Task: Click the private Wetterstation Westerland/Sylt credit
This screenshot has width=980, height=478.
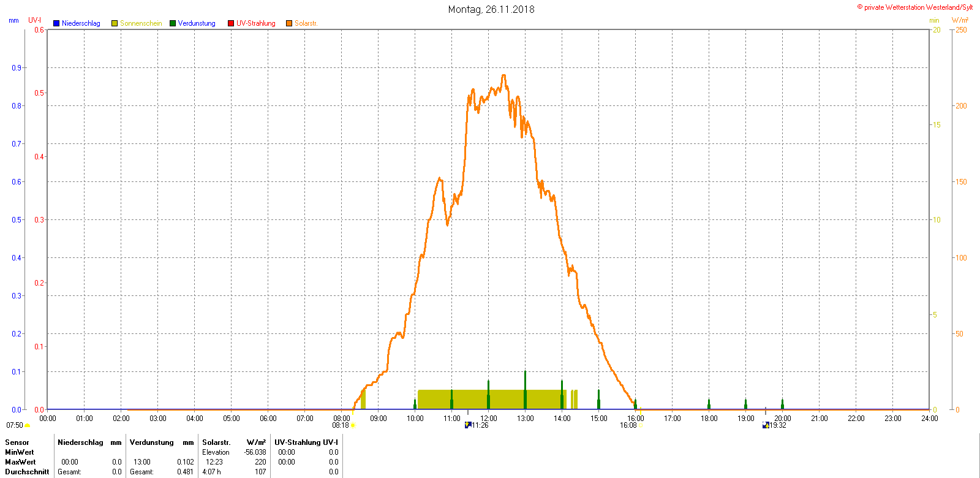Action: (915, 7)
